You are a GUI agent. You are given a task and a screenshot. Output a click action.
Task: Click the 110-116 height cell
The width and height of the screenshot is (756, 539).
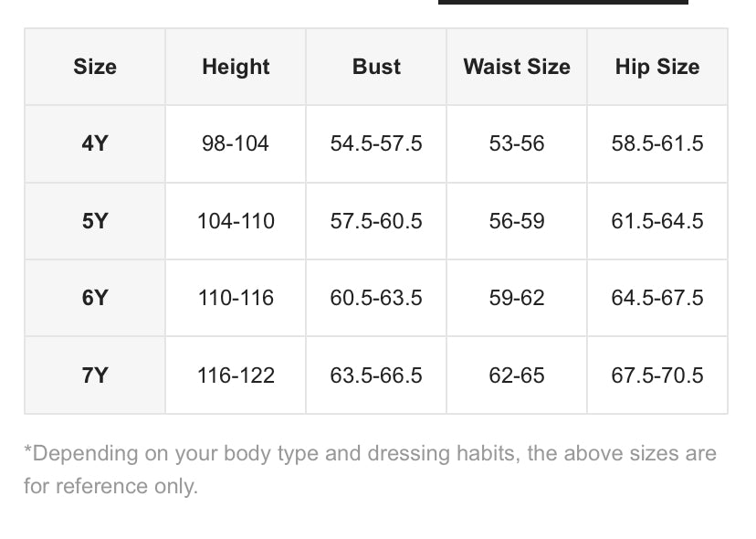[236, 298]
